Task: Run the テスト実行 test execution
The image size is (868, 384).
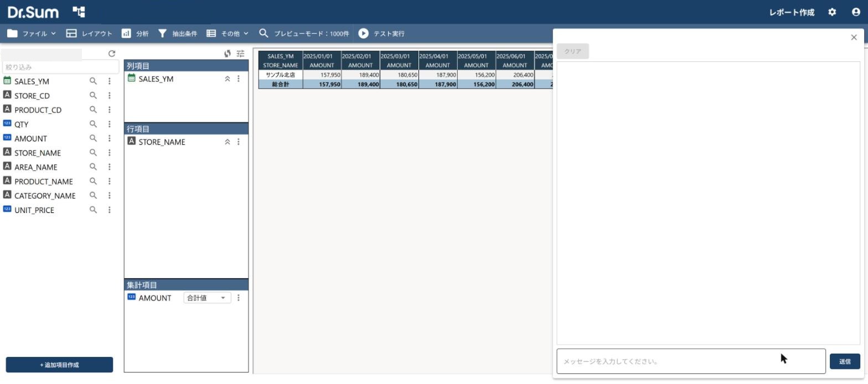Action: [x=381, y=33]
